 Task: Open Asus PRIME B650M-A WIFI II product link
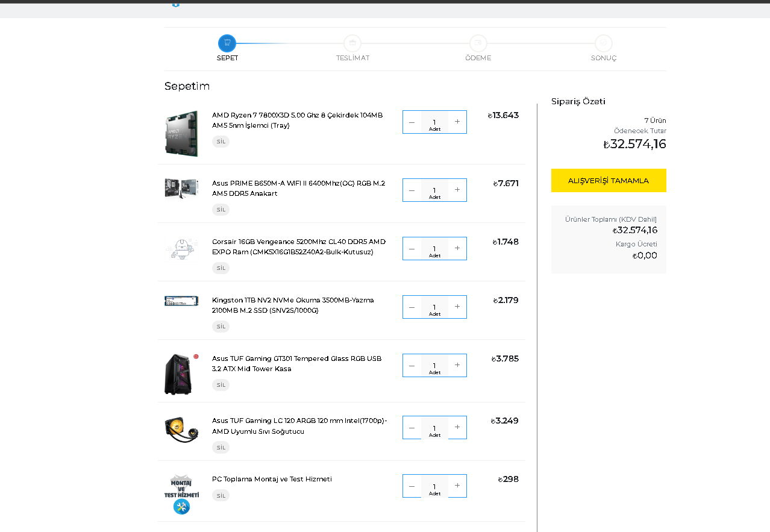point(299,188)
